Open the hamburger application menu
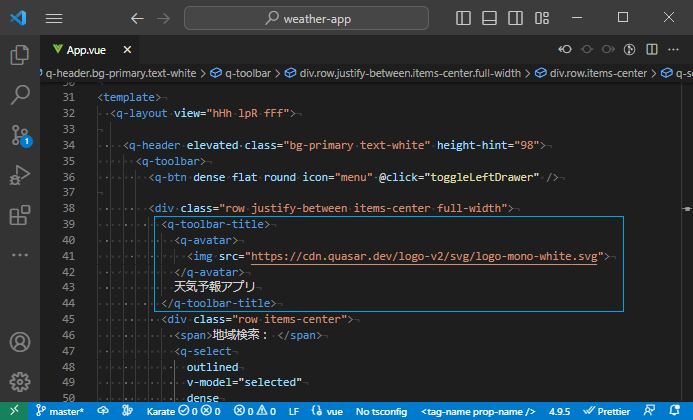The height and width of the screenshot is (420, 693). 54,18
